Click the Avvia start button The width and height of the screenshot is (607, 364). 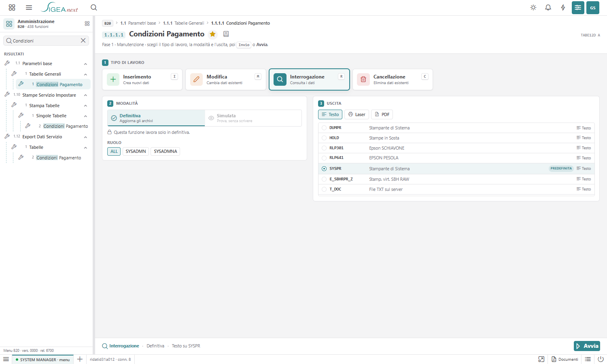pyautogui.click(x=587, y=346)
